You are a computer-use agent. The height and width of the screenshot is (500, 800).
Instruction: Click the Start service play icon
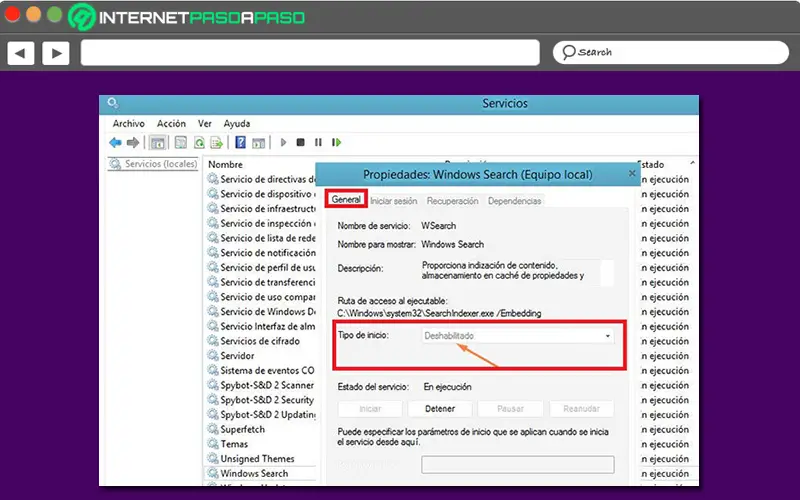coord(283,142)
